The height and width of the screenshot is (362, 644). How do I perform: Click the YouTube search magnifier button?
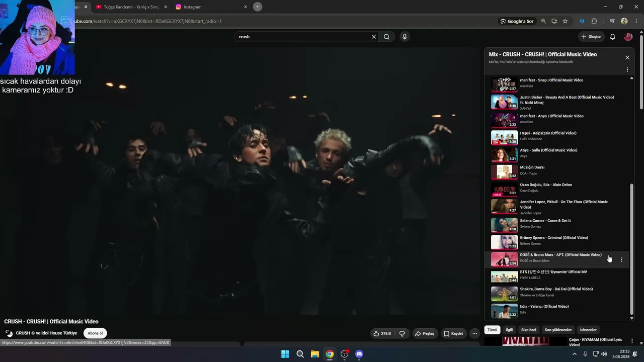[386, 37]
